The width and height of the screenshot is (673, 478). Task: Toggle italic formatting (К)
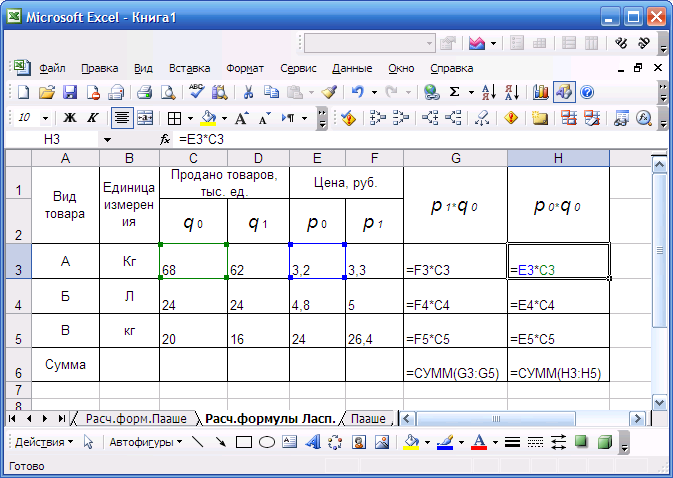tap(92, 117)
